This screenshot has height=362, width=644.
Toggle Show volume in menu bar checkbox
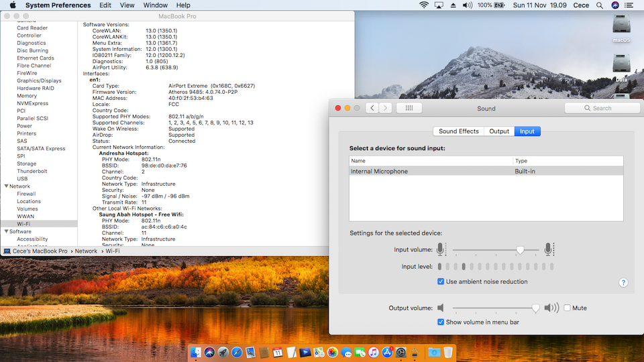pos(441,322)
